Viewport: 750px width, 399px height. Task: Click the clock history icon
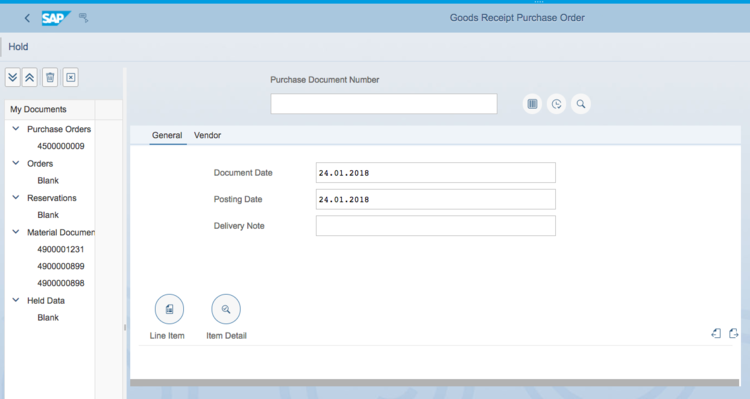point(556,104)
